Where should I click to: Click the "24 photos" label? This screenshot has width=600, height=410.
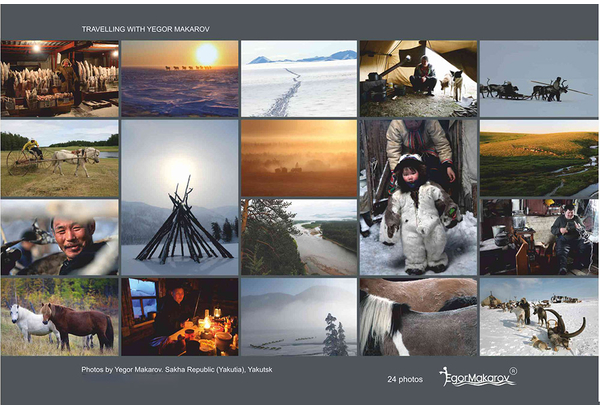(x=405, y=380)
